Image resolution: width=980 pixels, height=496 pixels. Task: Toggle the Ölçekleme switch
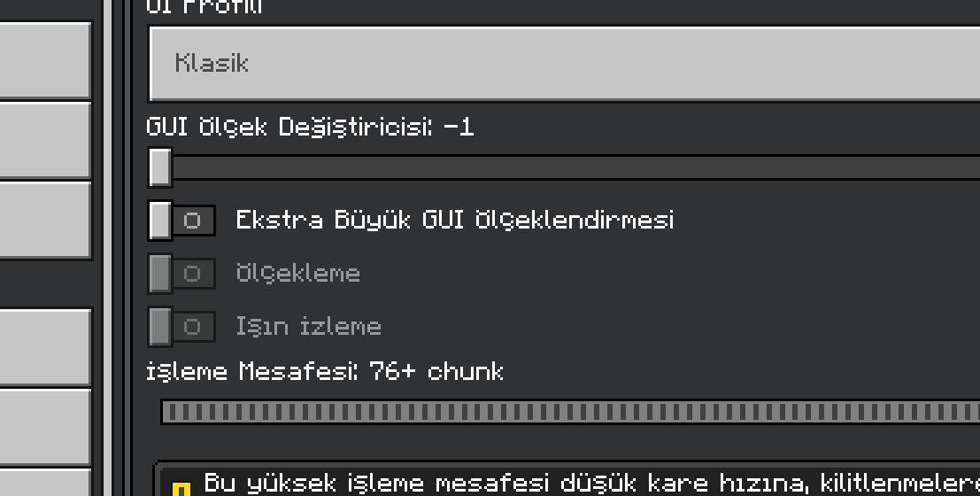[x=181, y=274]
